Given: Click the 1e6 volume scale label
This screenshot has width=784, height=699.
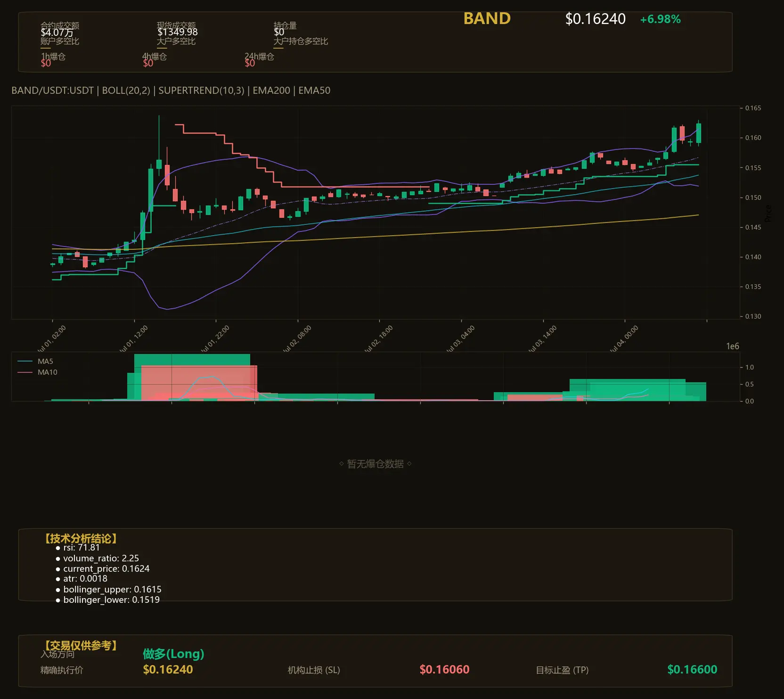Looking at the screenshot, I should (x=733, y=346).
